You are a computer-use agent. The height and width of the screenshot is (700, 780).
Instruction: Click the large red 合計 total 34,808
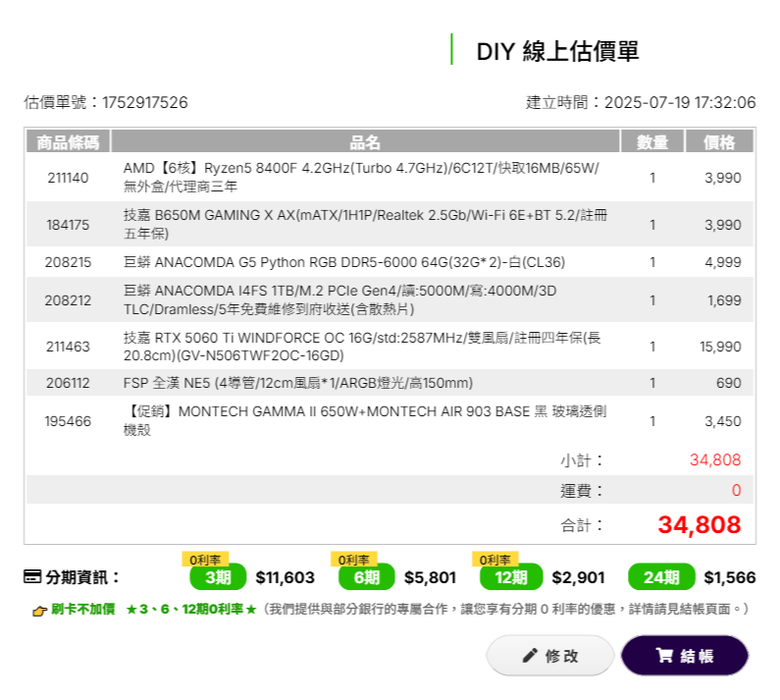[699, 525]
